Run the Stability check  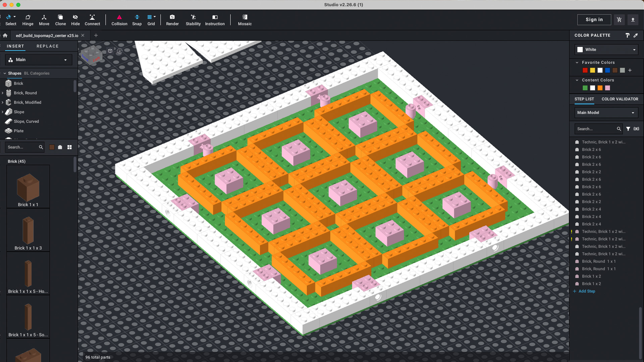point(193,20)
